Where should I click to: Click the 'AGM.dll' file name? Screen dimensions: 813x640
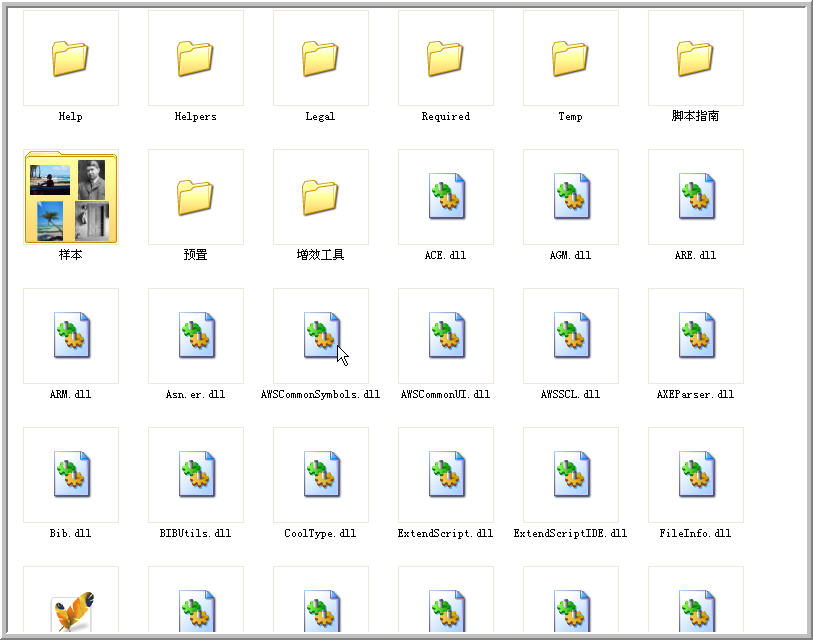(570, 255)
